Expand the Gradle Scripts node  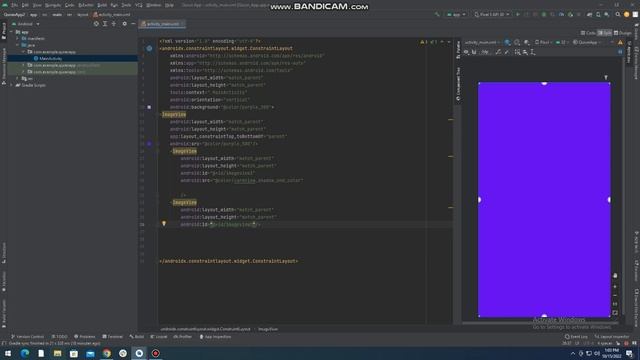coord(12,85)
